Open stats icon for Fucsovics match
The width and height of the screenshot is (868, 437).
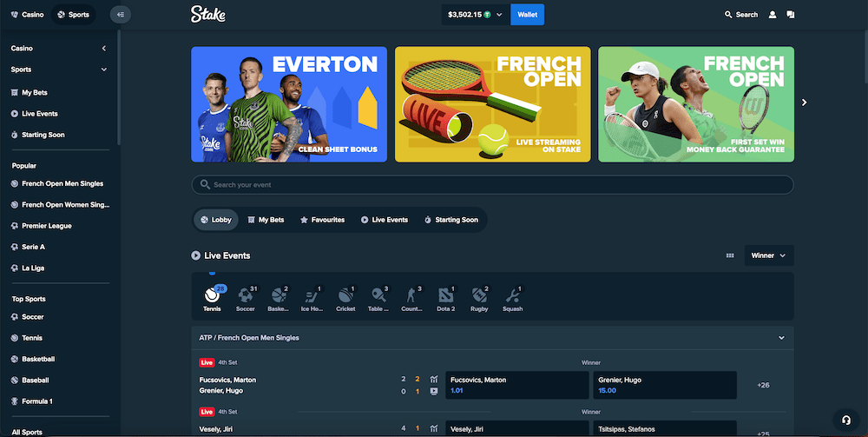click(x=434, y=380)
